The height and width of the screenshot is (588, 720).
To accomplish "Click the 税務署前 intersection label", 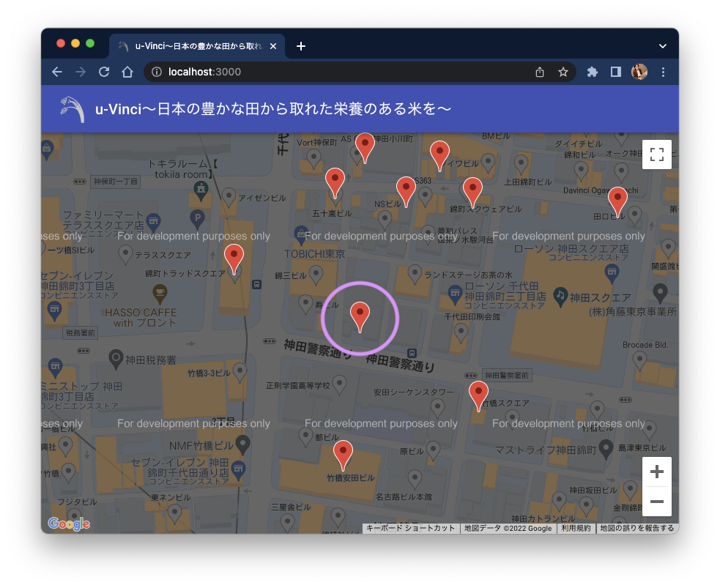I will click(x=81, y=332).
